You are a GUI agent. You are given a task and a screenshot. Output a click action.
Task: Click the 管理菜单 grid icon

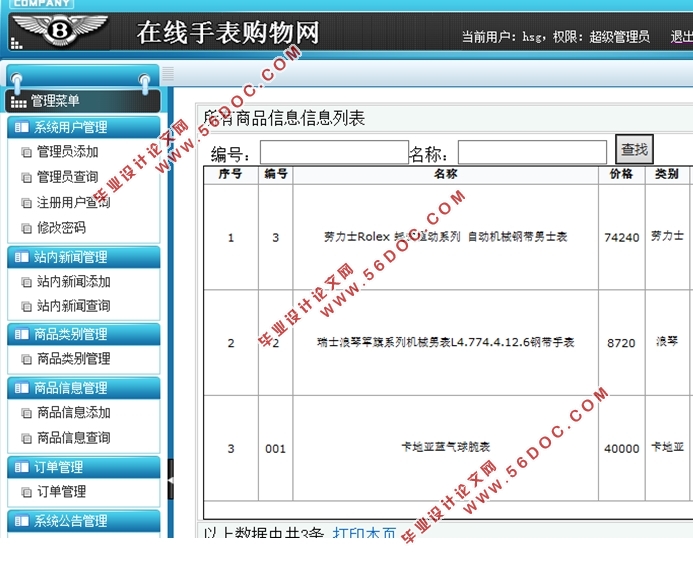pos(18,101)
